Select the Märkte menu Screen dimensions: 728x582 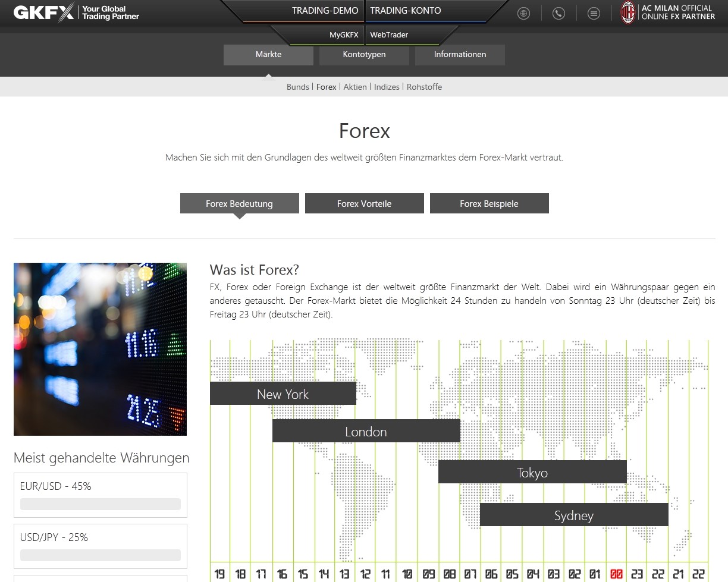point(268,55)
